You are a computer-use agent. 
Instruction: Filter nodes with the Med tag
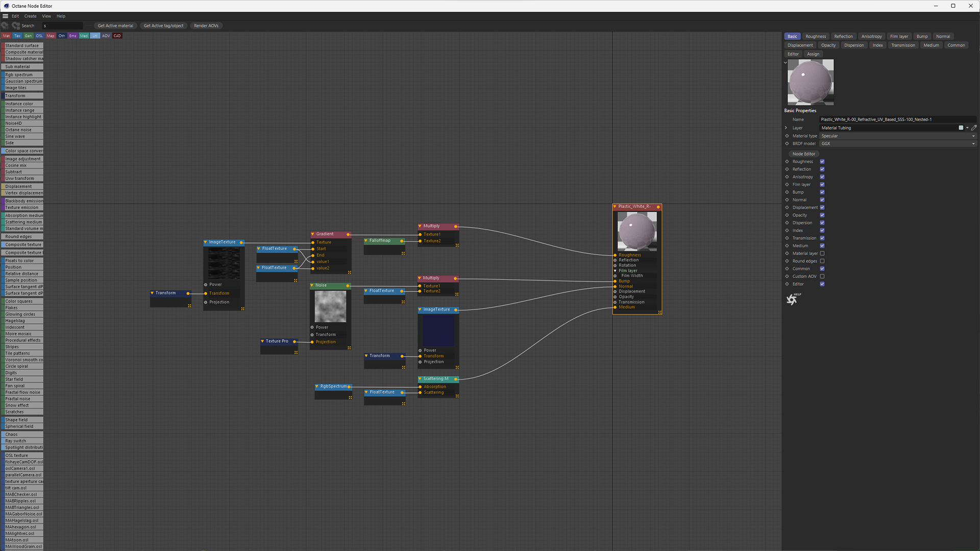point(84,36)
